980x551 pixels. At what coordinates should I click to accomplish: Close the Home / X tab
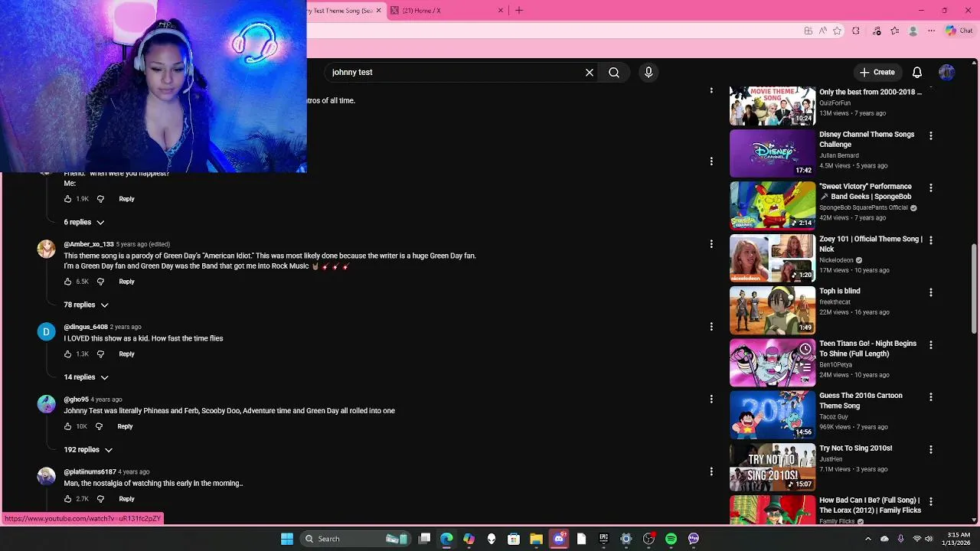click(501, 10)
